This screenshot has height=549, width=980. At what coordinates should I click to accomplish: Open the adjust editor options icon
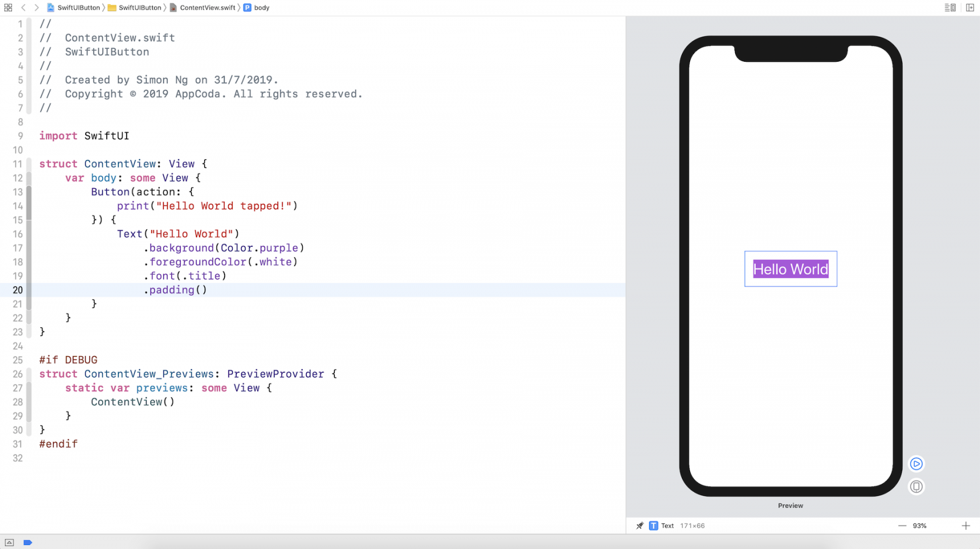tap(949, 8)
